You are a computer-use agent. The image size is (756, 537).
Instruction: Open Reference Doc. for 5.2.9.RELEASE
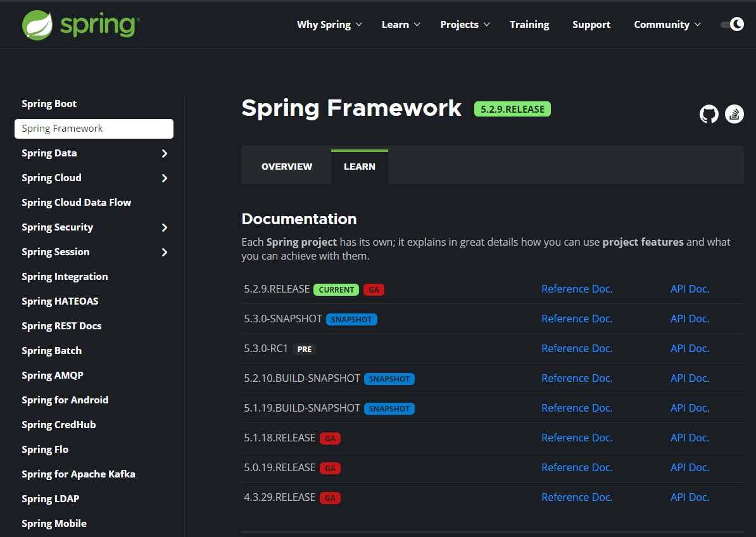(x=577, y=289)
